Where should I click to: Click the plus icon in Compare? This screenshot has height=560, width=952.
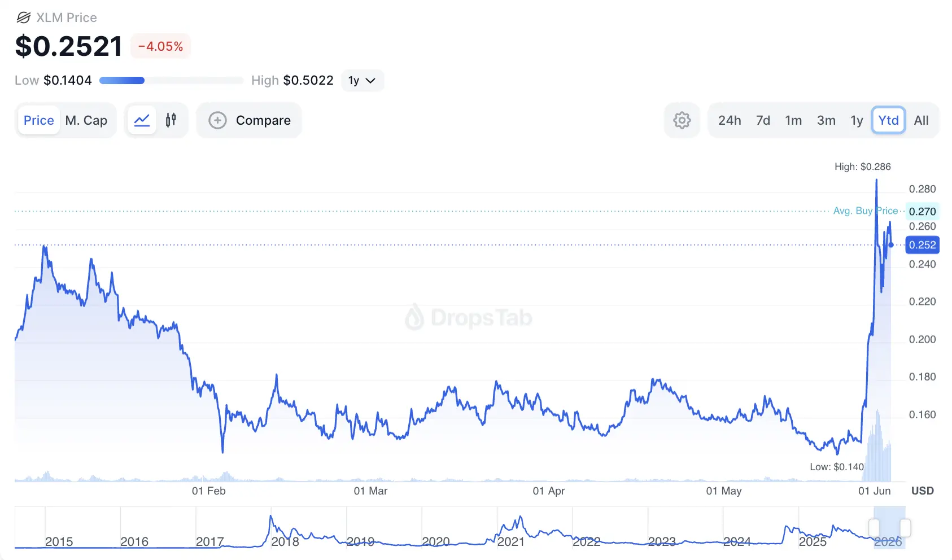(217, 120)
